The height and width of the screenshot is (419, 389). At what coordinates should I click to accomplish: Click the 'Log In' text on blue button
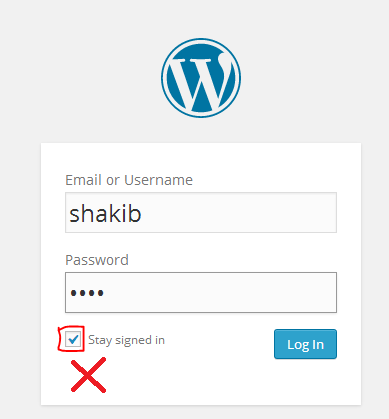coord(305,345)
